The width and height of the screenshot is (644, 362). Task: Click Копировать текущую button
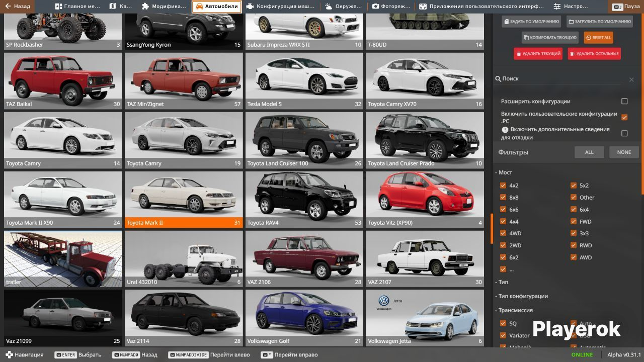click(x=549, y=38)
